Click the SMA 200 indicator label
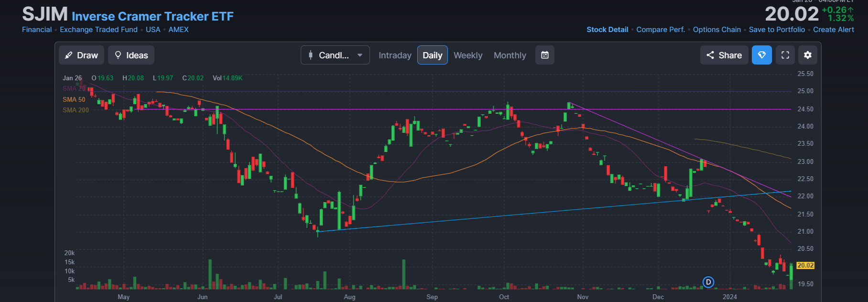 (x=76, y=110)
